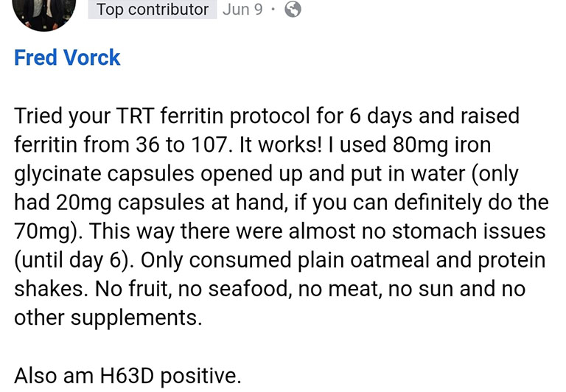Open the Jun 9 post timestamp
The image size is (566, 392).
(x=242, y=10)
